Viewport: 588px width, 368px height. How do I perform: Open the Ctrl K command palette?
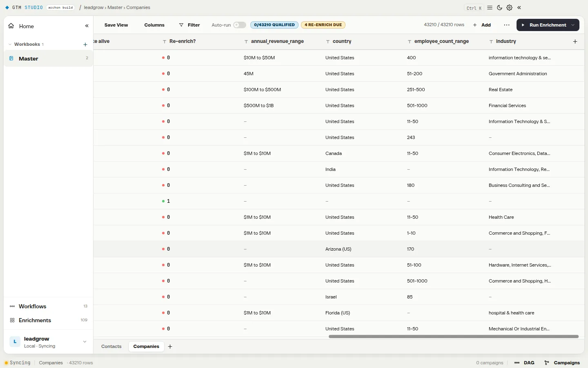click(x=474, y=8)
